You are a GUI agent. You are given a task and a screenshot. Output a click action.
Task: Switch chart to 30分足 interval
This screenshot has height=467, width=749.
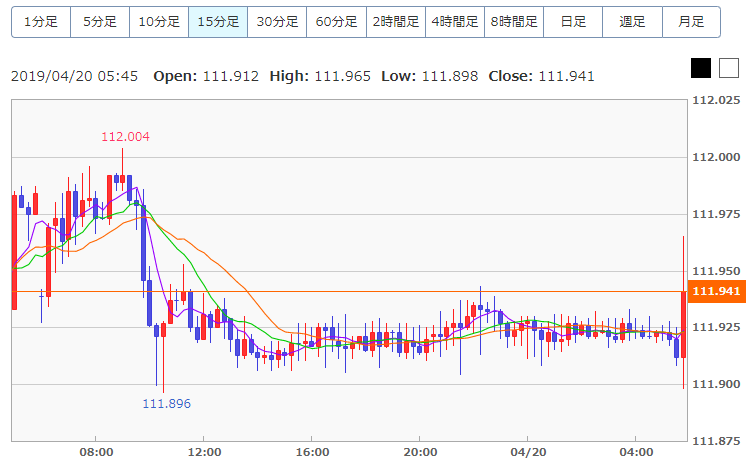point(277,21)
